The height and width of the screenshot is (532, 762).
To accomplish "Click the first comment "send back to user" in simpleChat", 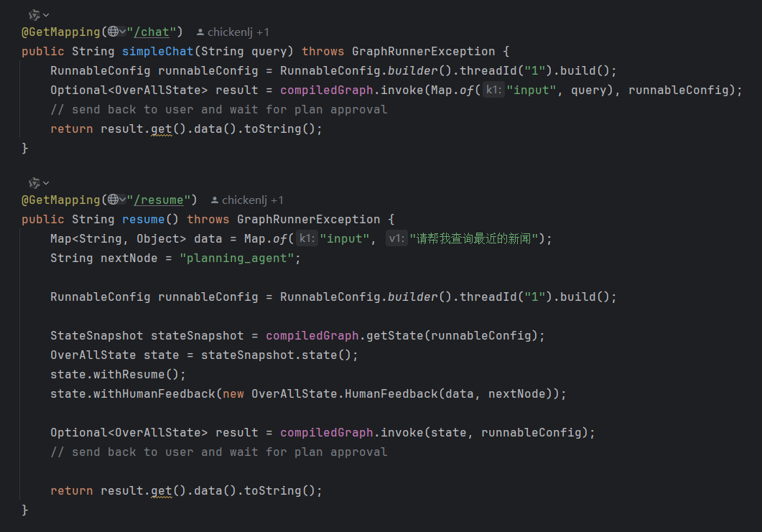I will click(218, 110).
